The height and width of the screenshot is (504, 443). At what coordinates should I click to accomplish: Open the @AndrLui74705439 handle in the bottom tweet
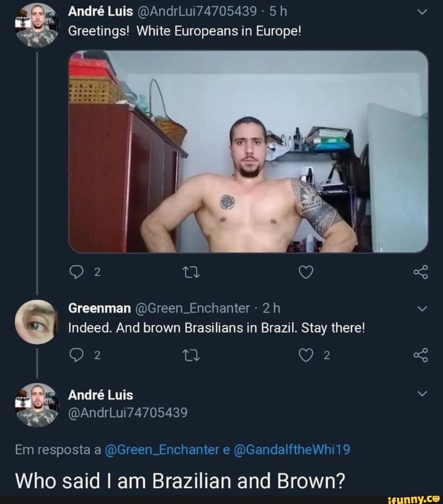point(128,412)
